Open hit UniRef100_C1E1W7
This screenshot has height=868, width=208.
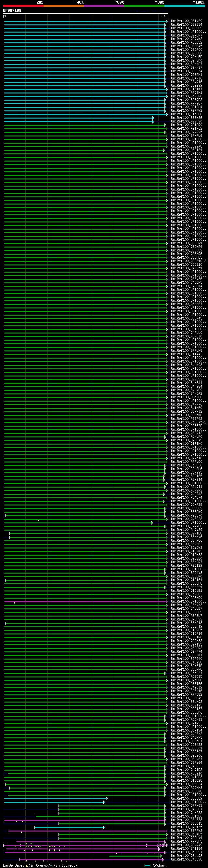click(x=187, y=89)
